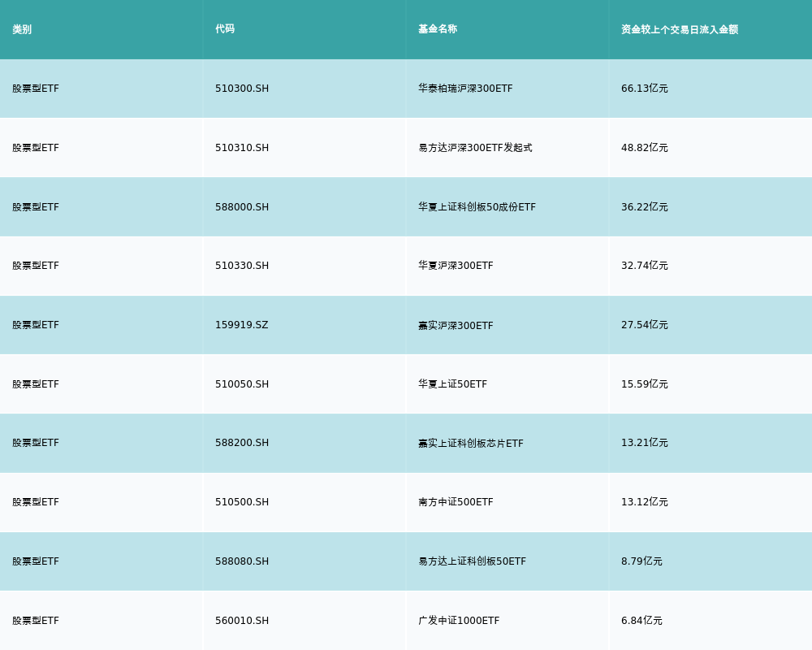The height and width of the screenshot is (650, 812).
Task: Click fund code 510310.SH
Action: 242,148
